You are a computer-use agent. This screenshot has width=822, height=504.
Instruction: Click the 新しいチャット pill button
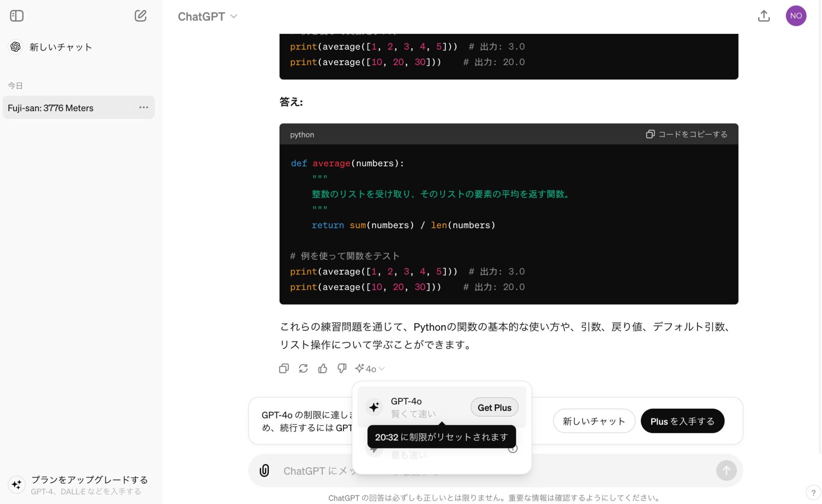(593, 421)
